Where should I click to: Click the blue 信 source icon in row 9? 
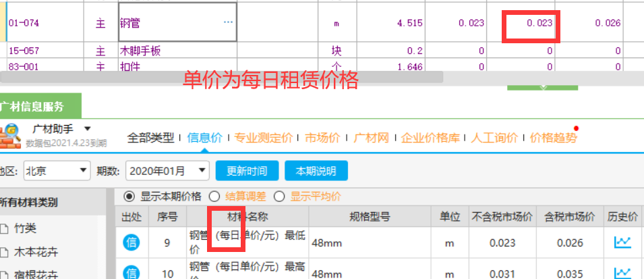(x=132, y=241)
